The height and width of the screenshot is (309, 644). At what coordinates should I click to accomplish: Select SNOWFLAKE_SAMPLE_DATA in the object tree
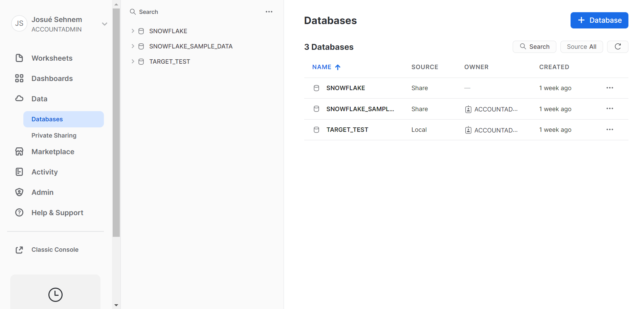point(191,46)
